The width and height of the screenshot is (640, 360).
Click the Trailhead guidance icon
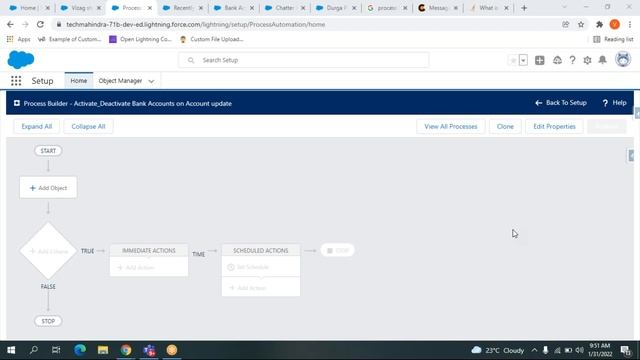[x=557, y=60]
